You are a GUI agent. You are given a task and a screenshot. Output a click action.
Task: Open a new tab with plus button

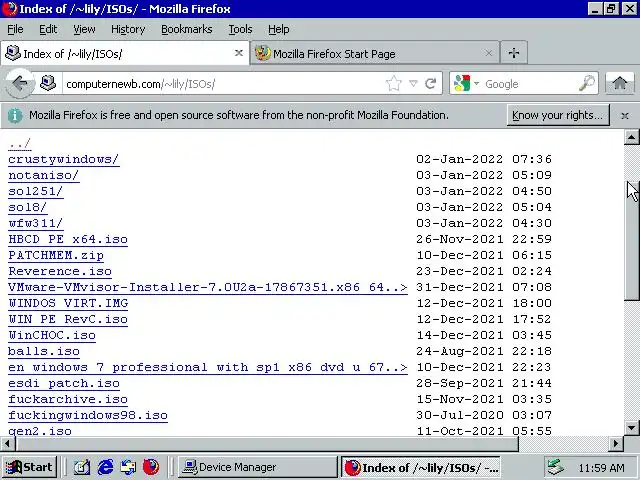(514, 53)
